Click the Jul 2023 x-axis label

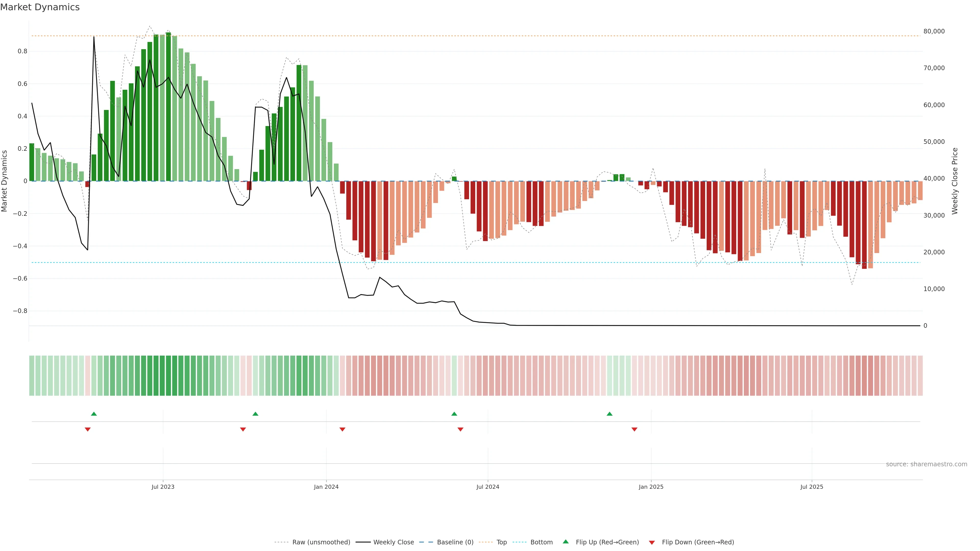pyautogui.click(x=163, y=487)
